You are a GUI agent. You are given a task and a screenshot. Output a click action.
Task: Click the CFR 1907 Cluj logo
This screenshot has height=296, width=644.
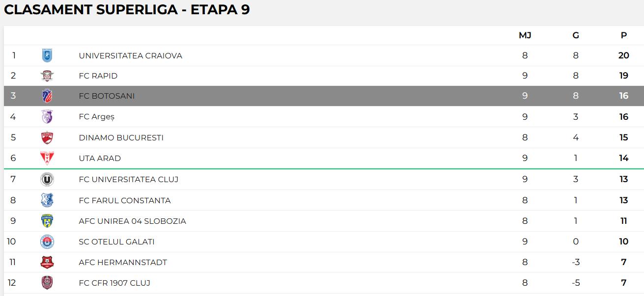tap(47, 283)
